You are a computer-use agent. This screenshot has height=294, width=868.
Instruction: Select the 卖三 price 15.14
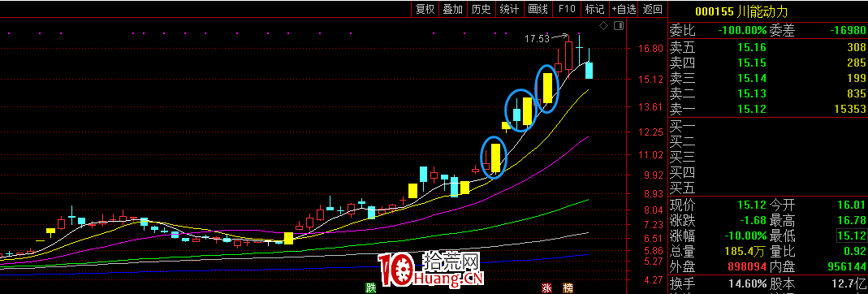pos(752,79)
